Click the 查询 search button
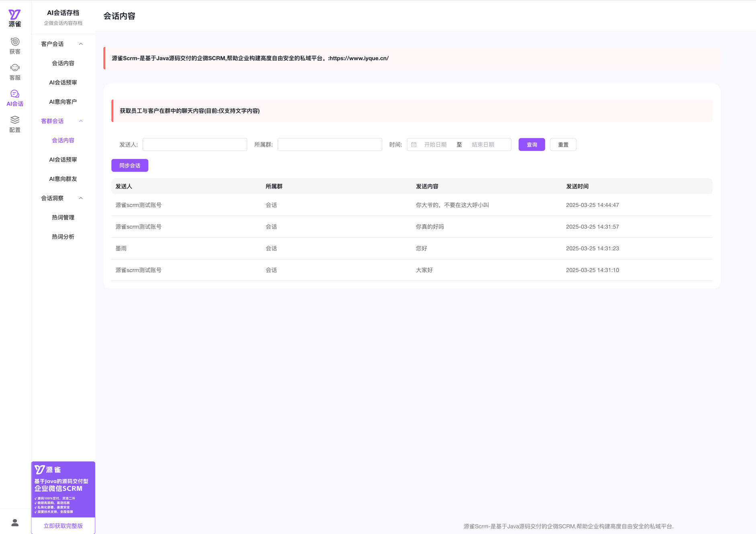This screenshot has height=534, width=756. (532, 145)
